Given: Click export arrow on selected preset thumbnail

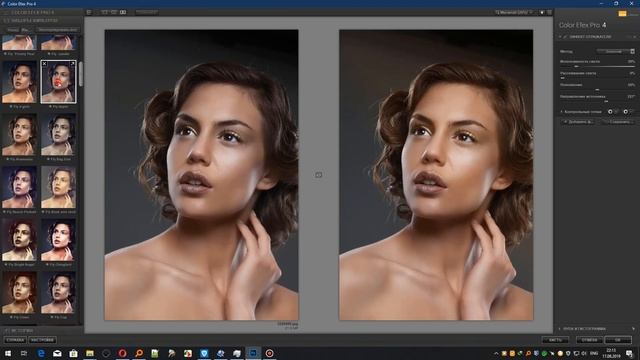Looking at the screenshot, I should [72, 64].
